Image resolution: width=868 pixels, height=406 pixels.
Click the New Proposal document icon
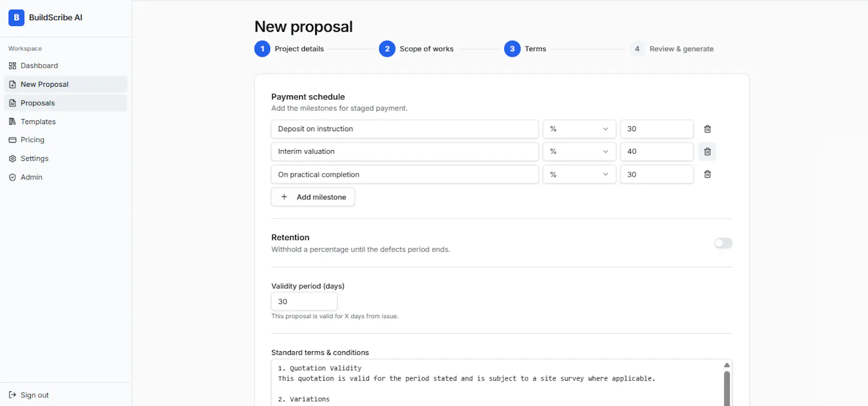tap(12, 84)
